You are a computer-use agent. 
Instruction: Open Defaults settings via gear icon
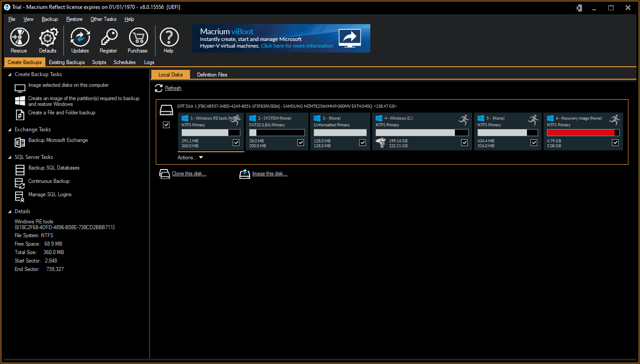tap(48, 37)
